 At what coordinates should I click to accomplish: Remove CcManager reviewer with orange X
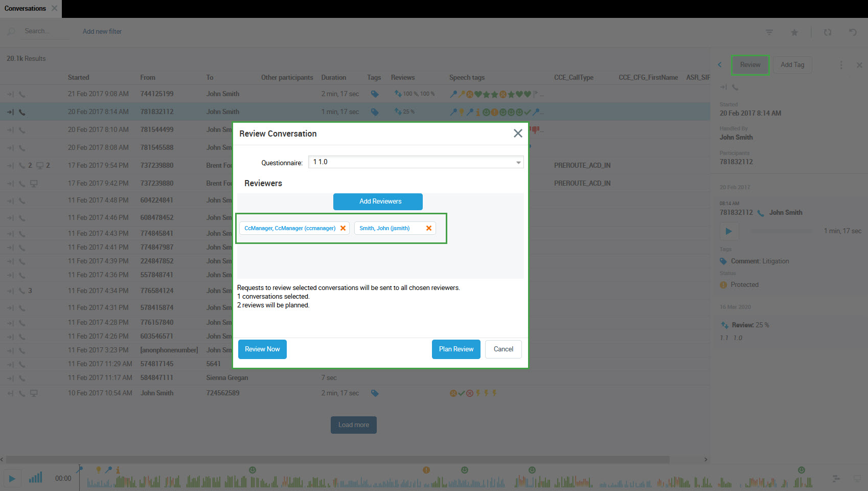(343, 228)
